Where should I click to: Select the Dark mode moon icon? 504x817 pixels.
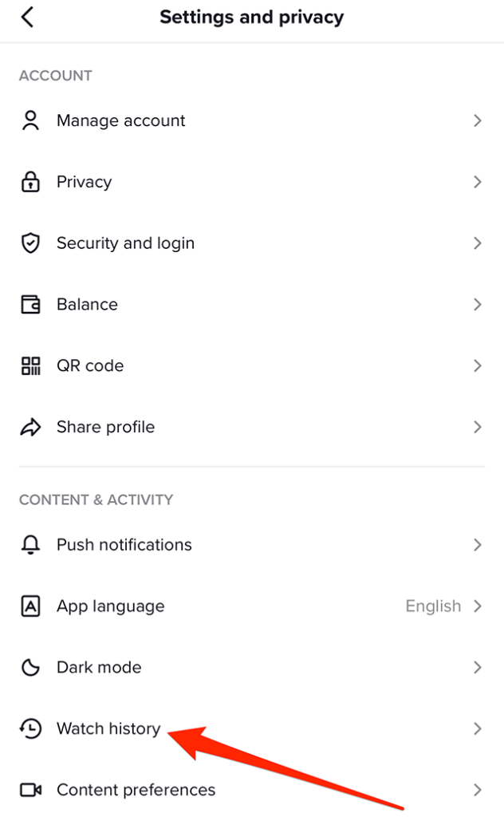click(x=30, y=667)
